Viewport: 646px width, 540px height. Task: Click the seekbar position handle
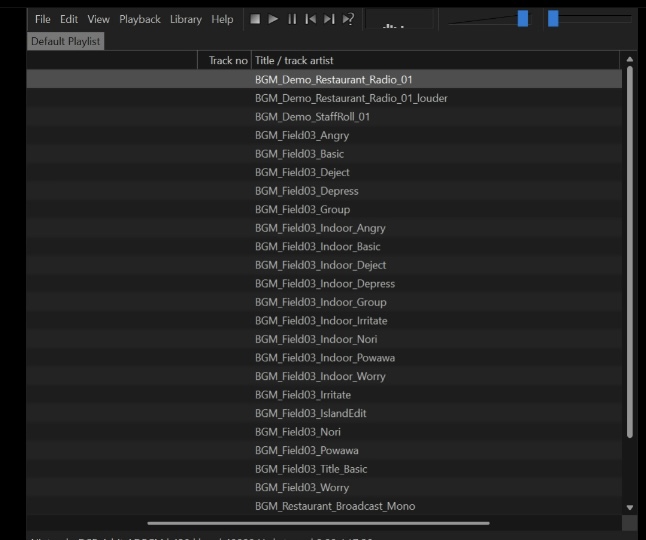pyautogui.click(x=553, y=19)
